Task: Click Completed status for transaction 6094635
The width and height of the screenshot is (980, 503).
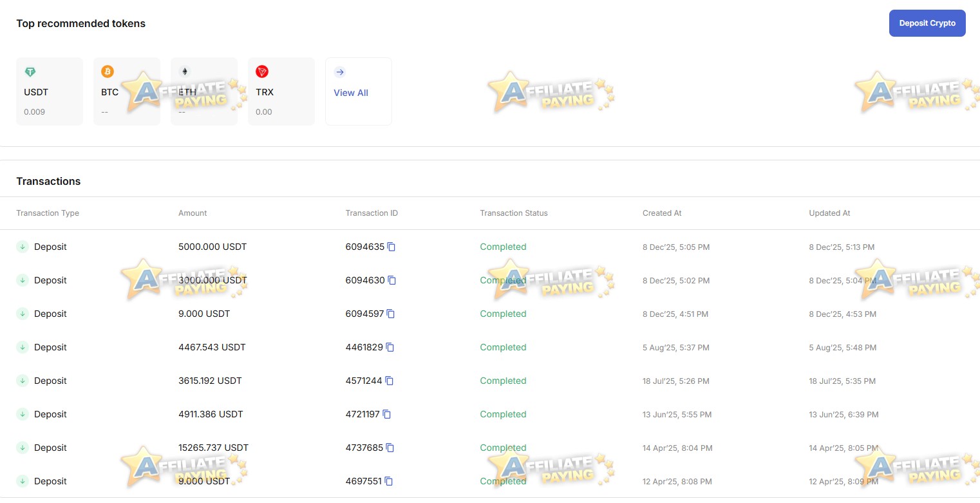Action: [503, 247]
